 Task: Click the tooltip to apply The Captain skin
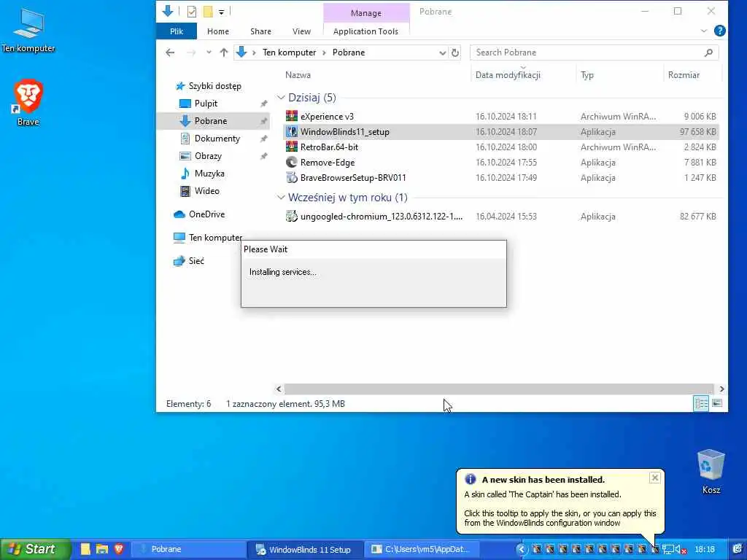(x=560, y=501)
